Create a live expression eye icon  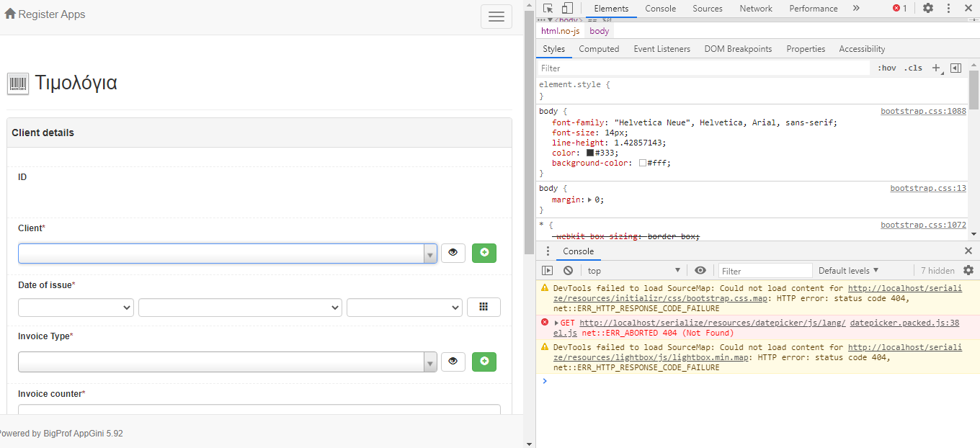[x=700, y=271]
